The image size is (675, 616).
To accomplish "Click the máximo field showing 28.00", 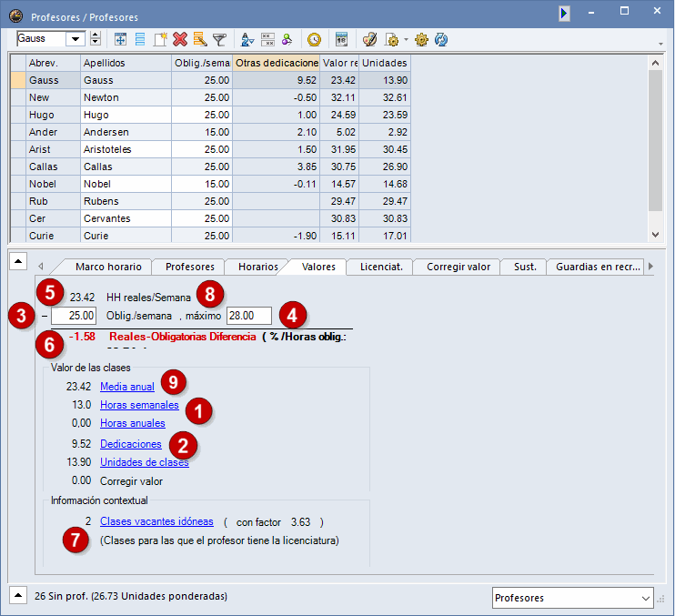I will (249, 316).
